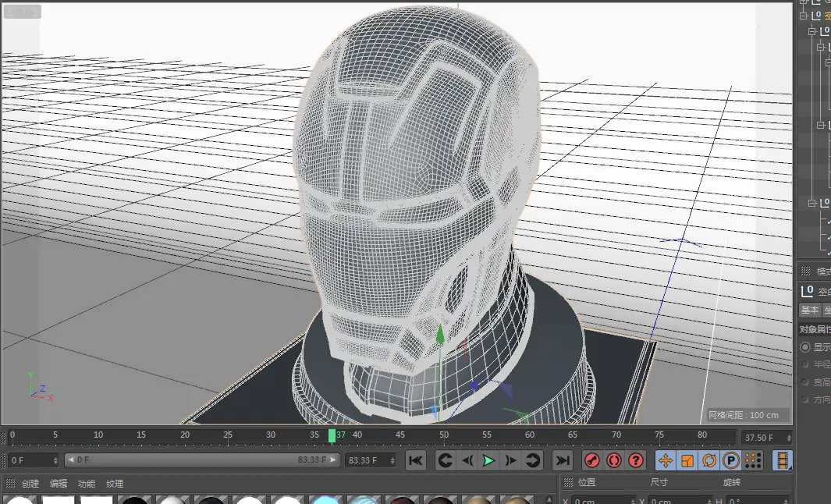This screenshot has height=504, width=831.
Task: Step forward one frame
Action: click(510, 460)
